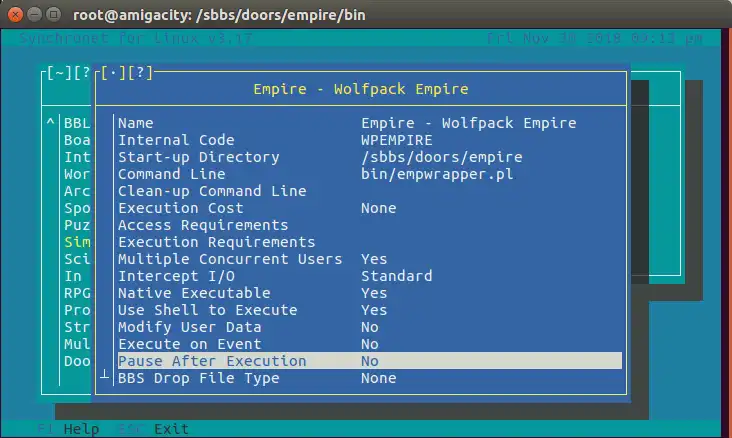Close the terminal window
Image resolution: width=732 pixels, height=438 pixels.
[15, 15]
